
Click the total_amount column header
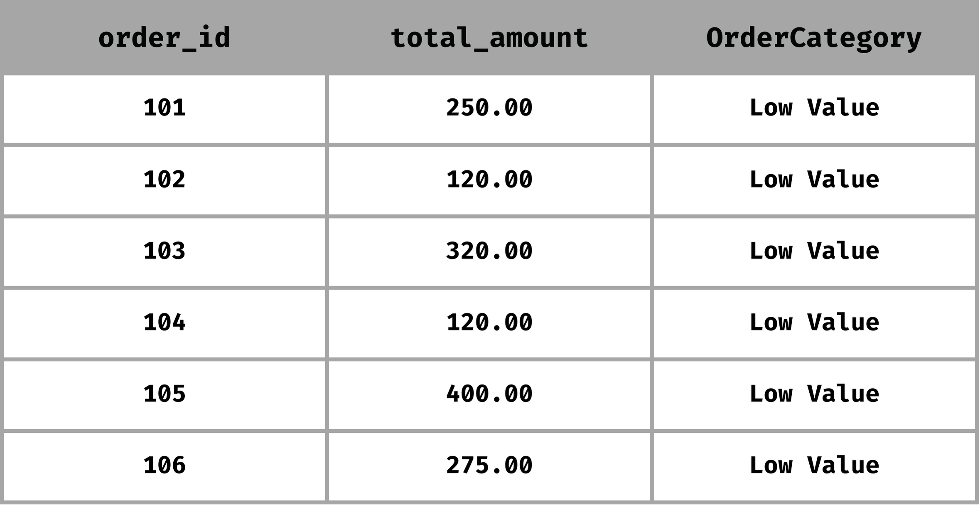tap(489, 38)
